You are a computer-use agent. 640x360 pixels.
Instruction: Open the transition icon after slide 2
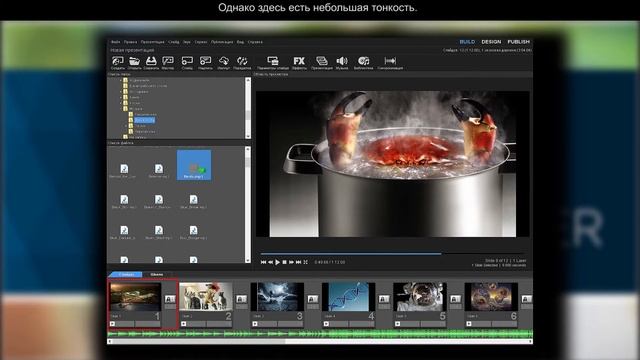point(241,299)
